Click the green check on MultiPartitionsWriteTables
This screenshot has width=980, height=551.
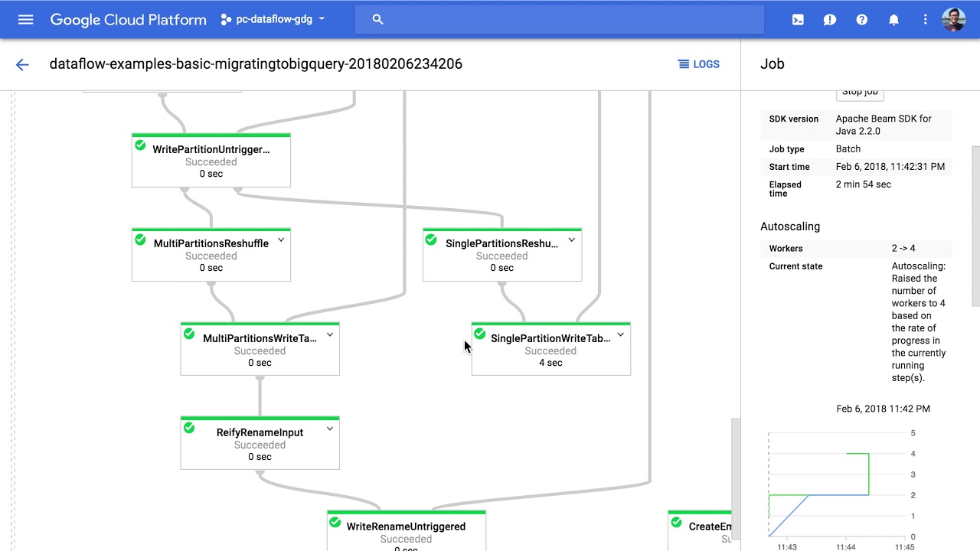189,334
